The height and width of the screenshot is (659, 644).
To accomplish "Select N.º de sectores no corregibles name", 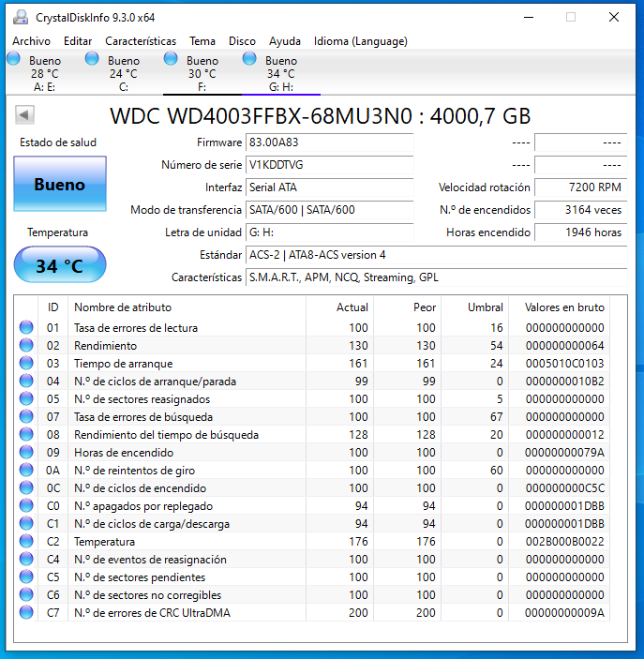I will pos(147,595).
